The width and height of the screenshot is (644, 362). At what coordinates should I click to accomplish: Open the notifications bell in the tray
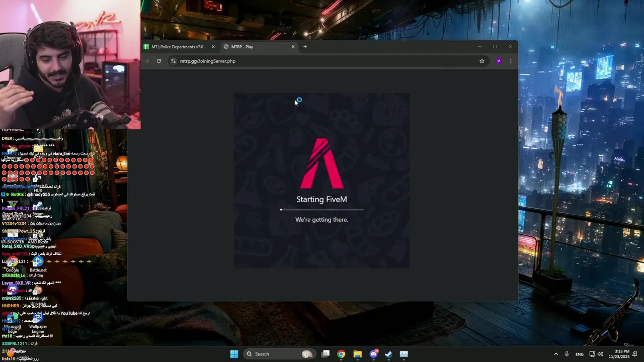point(635,354)
